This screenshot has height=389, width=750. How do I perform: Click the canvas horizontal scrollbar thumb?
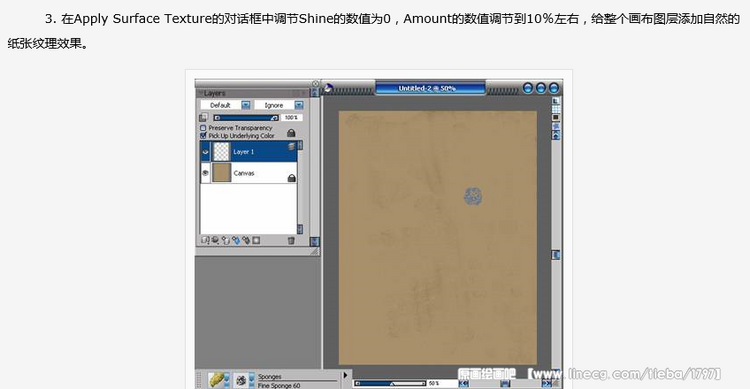coord(505,383)
